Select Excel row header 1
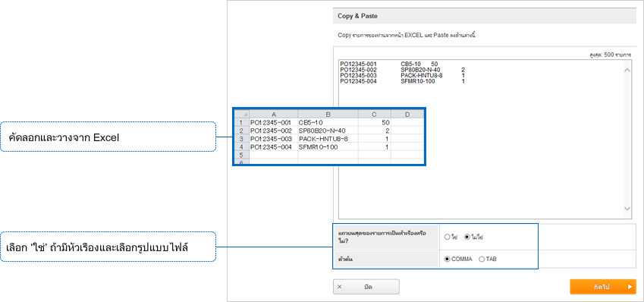The height and width of the screenshot is (302, 644). 242,122
